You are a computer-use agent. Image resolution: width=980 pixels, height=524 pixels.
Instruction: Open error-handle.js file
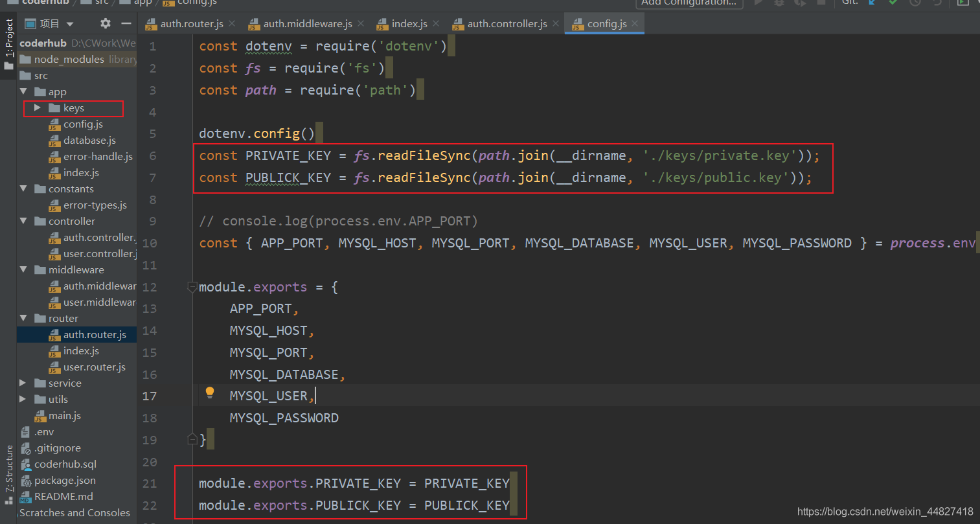point(98,156)
